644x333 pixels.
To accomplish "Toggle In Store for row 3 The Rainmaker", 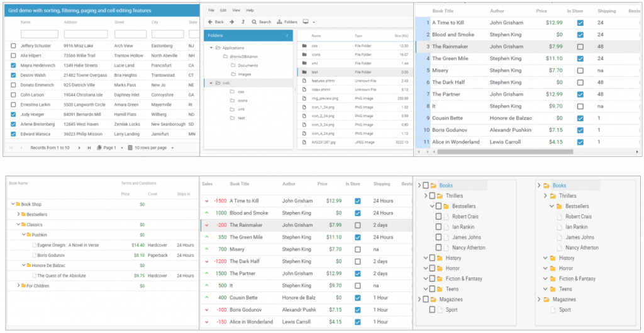I will [x=580, y=47].
